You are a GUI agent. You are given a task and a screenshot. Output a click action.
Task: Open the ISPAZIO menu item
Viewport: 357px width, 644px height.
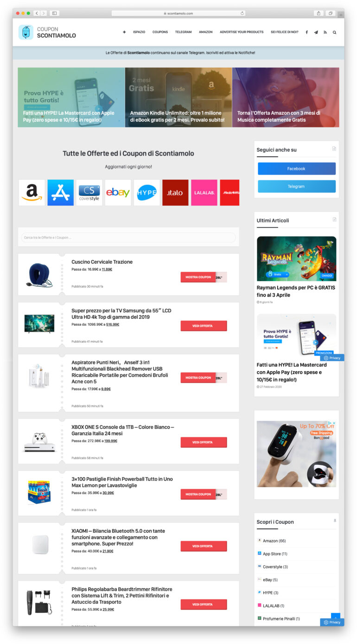[139, 32]
